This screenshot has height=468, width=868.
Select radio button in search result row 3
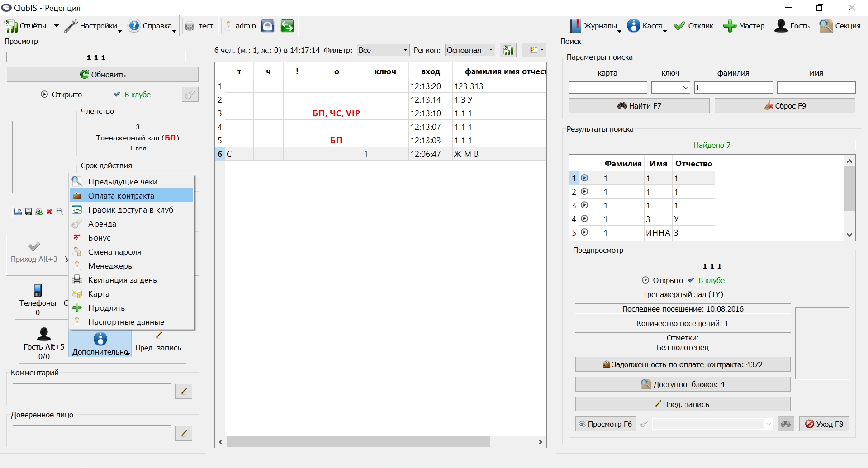[584, 205]
